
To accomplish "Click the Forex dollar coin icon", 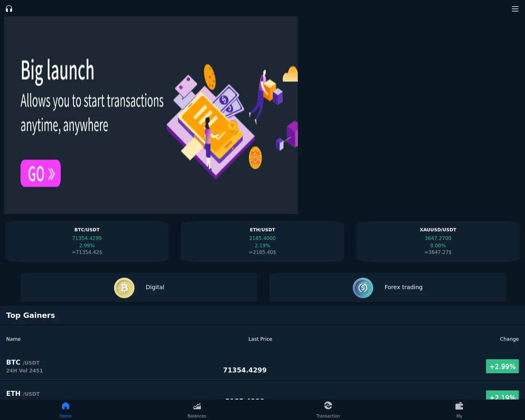I will tap(363, 288).
